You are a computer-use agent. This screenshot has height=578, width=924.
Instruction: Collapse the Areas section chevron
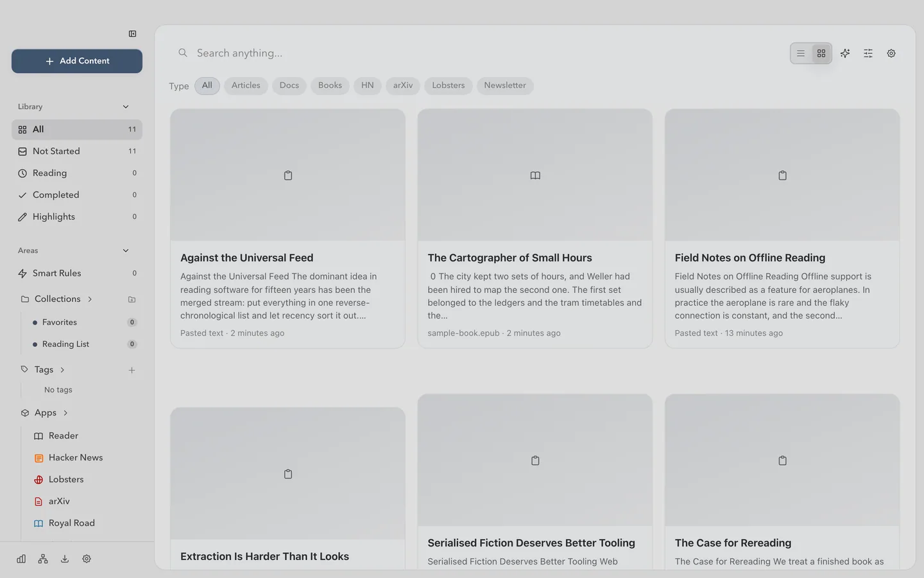pos(126,250)
